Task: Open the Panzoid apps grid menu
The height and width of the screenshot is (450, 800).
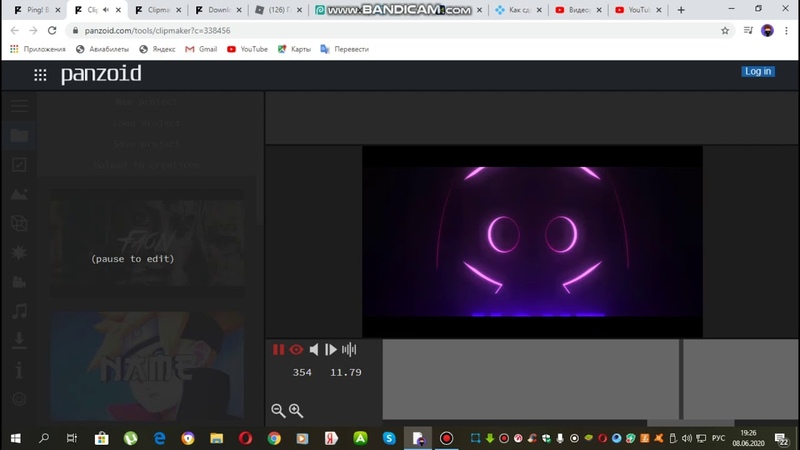Action: 40,76
